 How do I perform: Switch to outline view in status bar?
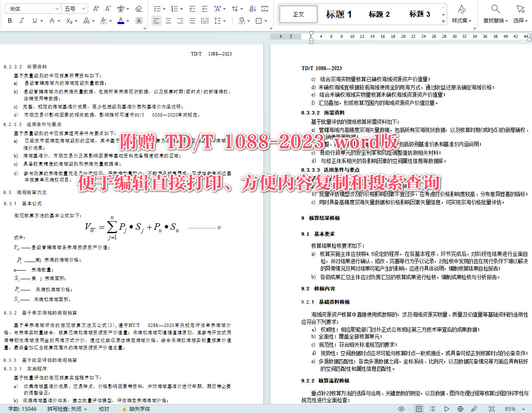(x=432, y=408)
